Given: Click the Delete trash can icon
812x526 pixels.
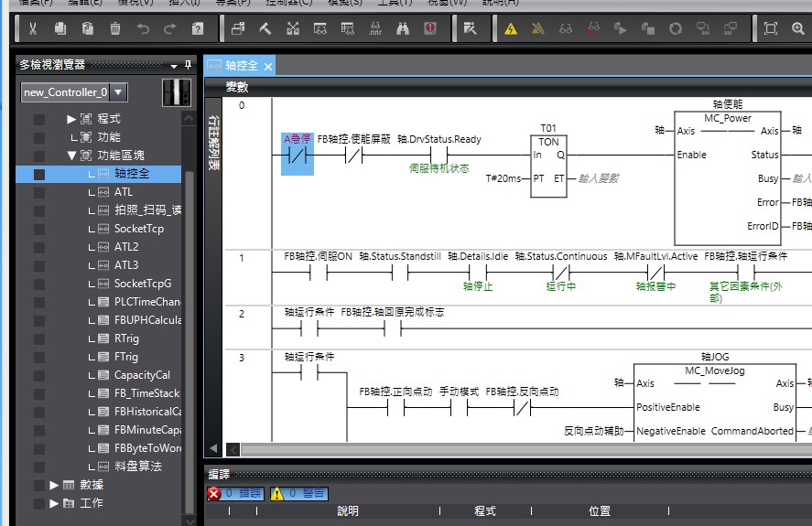Looking at the screenshot, I should 115,28.
